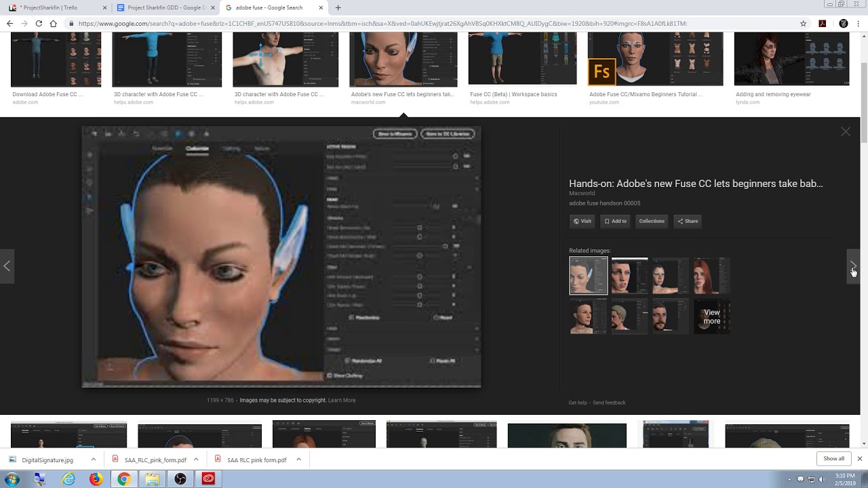Go to browser home page icon

[53, 23]
